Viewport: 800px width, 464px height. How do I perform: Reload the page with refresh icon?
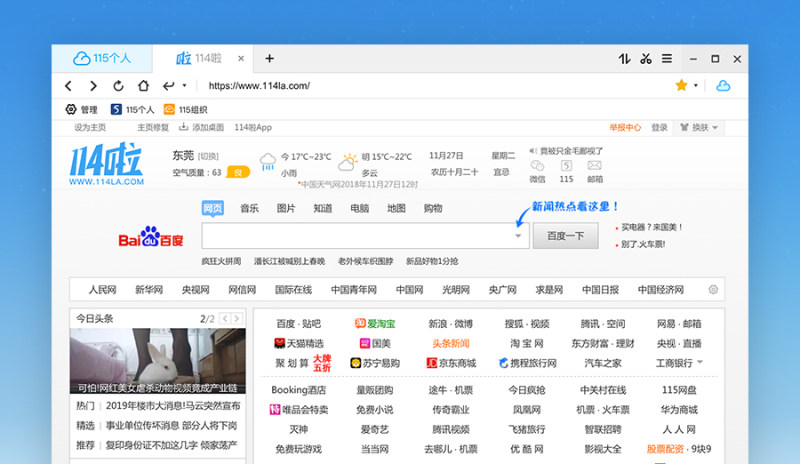tap(118, 86)
